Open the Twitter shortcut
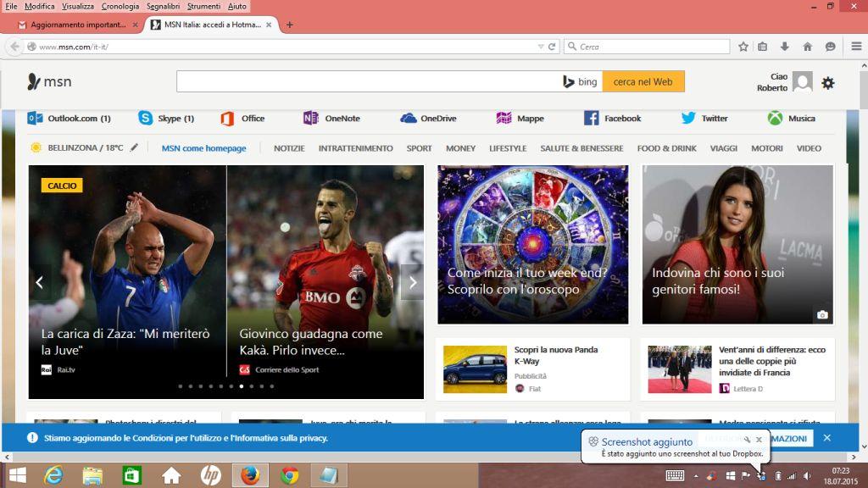 coord(704,119)
